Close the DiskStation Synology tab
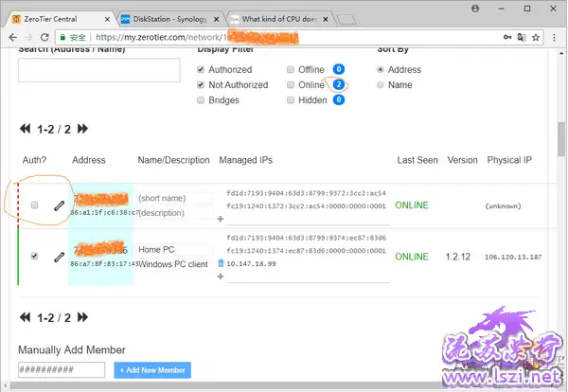Screen dimensions: 568x392 pyautogui.click(x=216, y=19)
